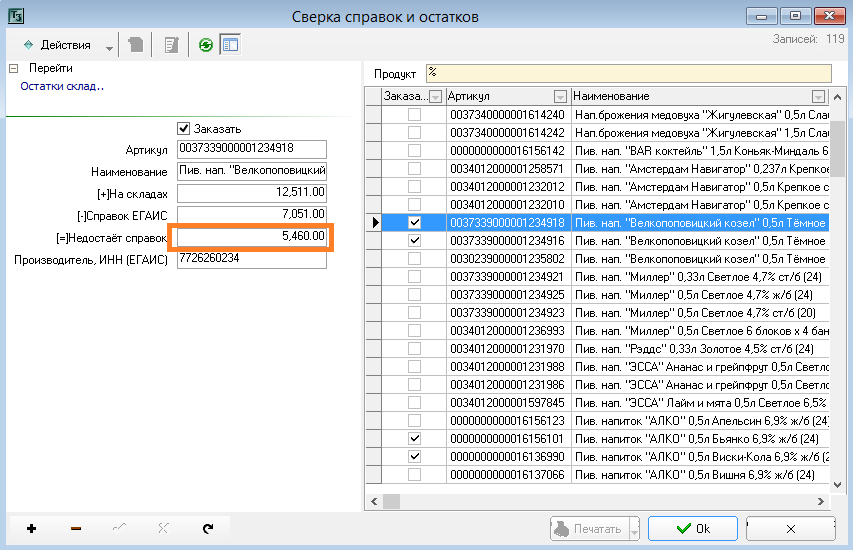Click the reload arrow icon at bottom
Screen dimensions: 853x550
point(208,528)
